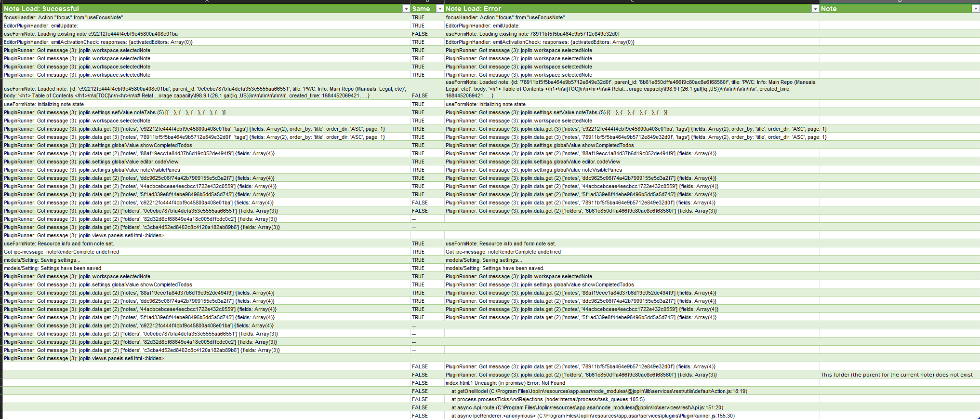Click "models/Setting: Saving settings..." in the Error column
This screenshot has height=419, width=980.
pyautogui.click(x=632, y=260)
